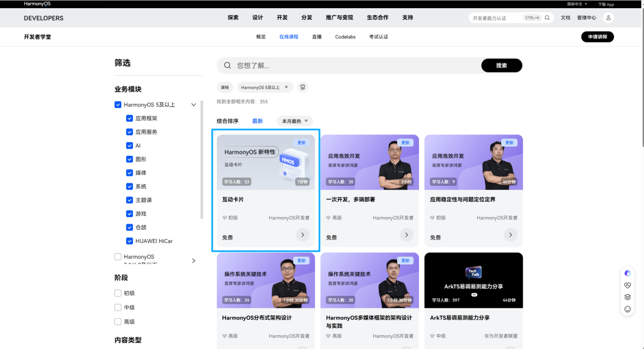Click the 开发者学堂 title
644x349 pixels.
38,37
